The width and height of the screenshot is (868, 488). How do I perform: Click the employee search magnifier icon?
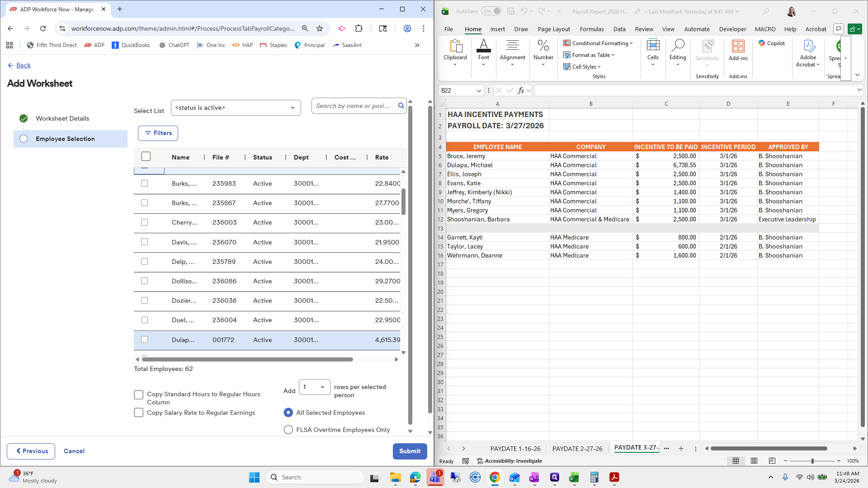tap(401, 106)
